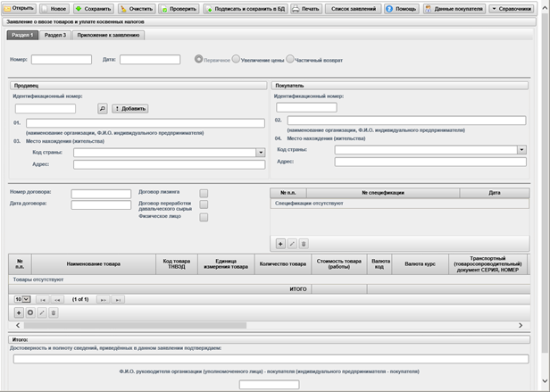Go to the last goods table page
This screenshot has width=550, height=392.
click(118, 299)
